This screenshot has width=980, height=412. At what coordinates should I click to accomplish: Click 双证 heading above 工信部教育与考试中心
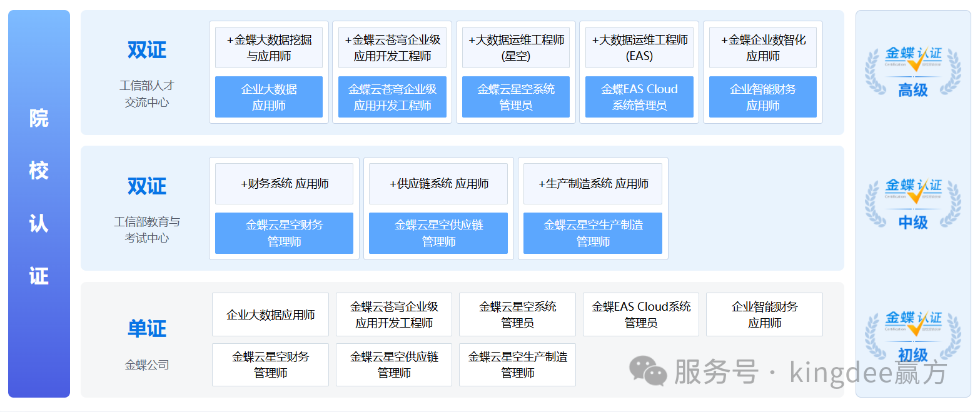(147, 186)
